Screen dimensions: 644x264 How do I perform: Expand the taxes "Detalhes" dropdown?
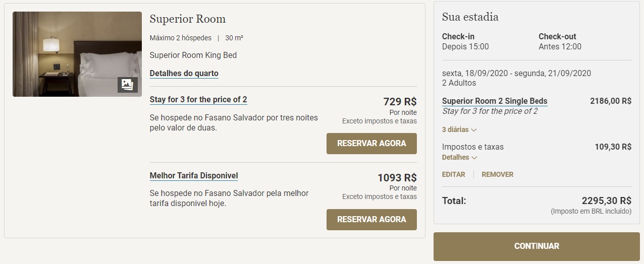point(459,157)
